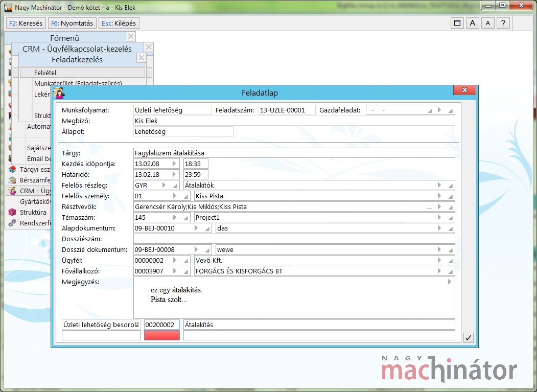Increase font size with the large A
The height and width of the screenshot is (392, 537).
[472, 24]
